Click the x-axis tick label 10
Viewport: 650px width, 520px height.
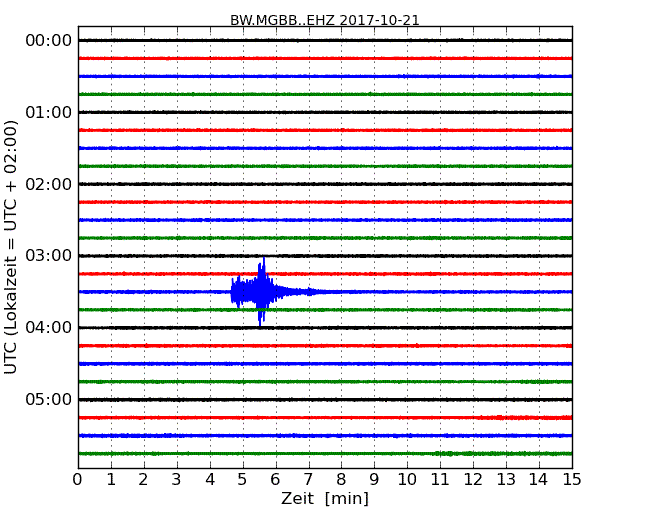407,480
